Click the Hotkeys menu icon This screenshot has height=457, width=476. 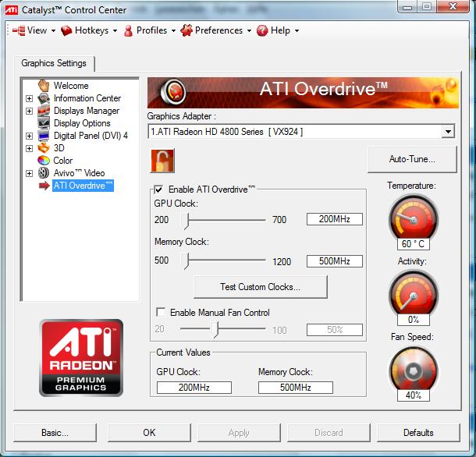tap(66, 30)
